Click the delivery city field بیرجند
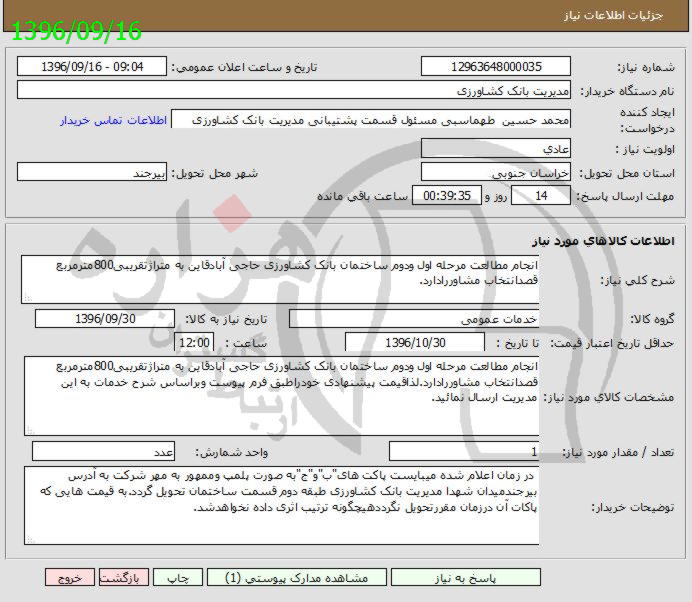This screenshot has width=692, height=602. click(92, 172)
